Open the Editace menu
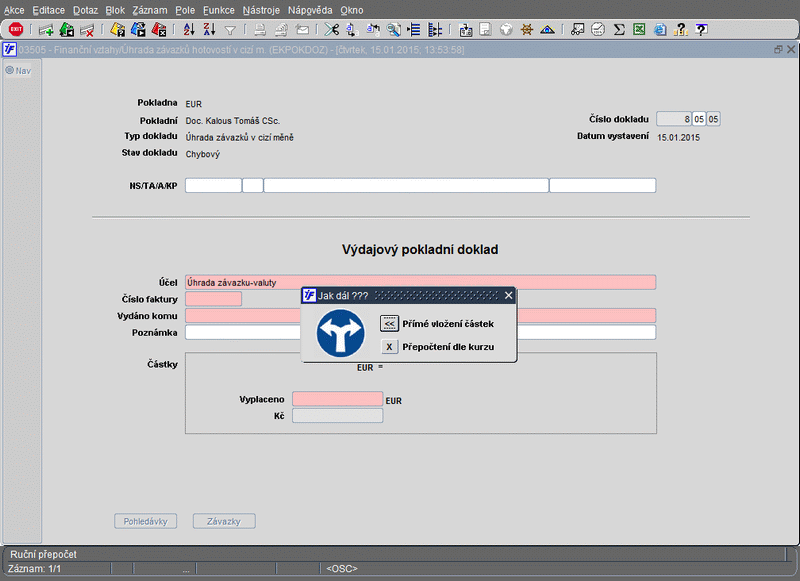This screenshot has height=581, width=800. [48, 10]
